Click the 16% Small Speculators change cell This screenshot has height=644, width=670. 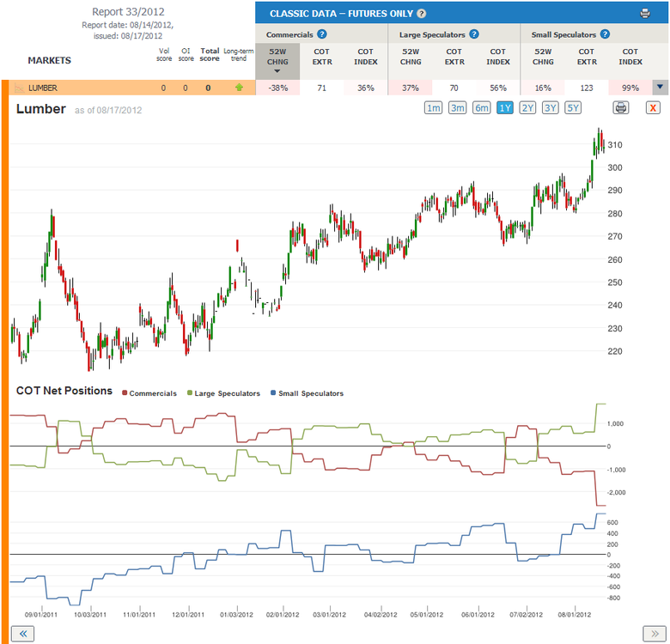pos(543,88)
